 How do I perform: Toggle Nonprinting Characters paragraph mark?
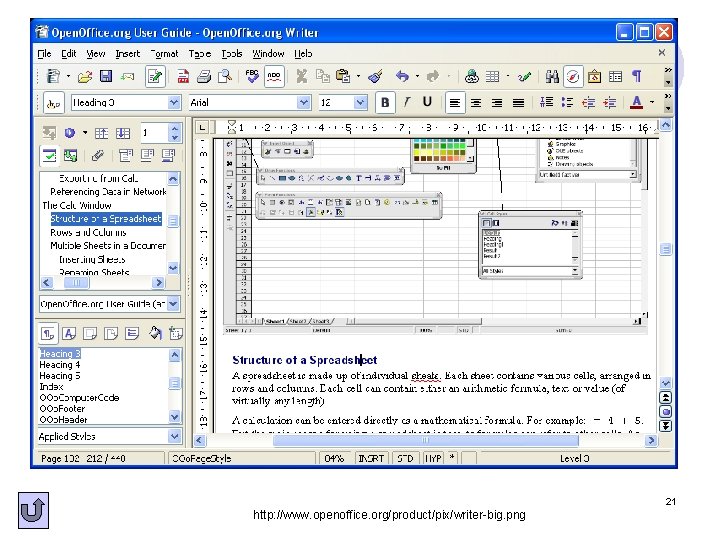[636, 76]
